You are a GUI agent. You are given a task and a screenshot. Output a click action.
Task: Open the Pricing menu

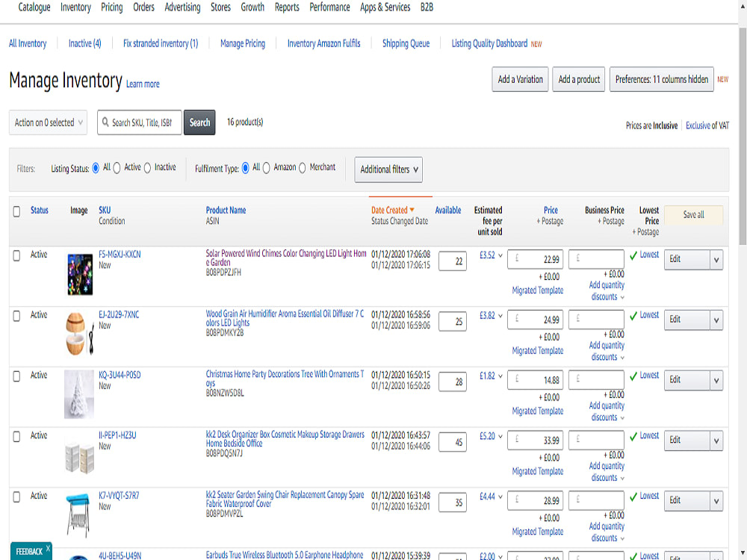click(112, 7)
